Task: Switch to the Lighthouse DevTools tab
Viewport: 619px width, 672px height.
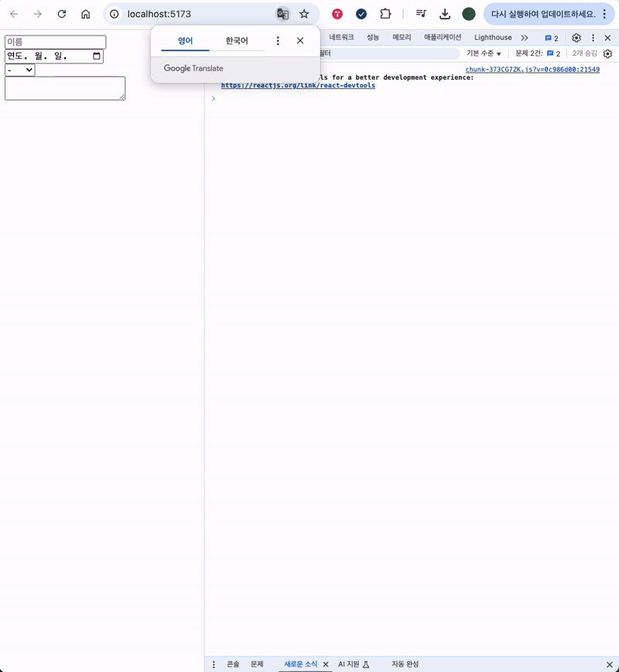Action: [493, 37]
